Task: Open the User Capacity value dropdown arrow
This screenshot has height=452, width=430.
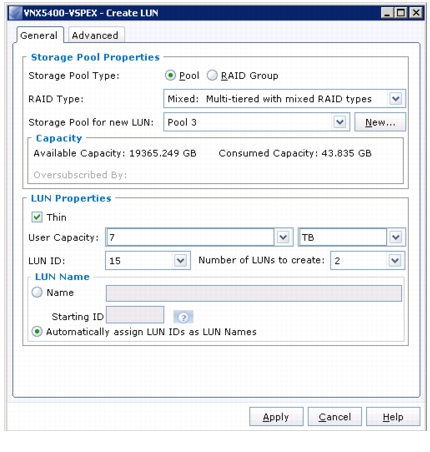Action: click(x=283, y=237)
